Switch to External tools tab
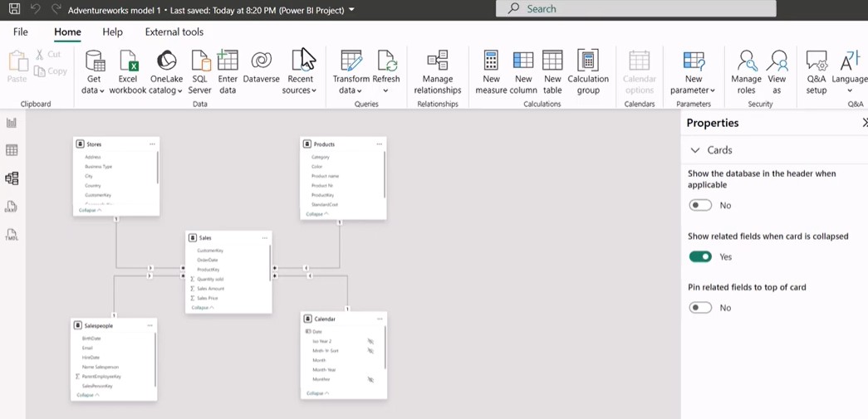868x419 pixels. pos(174,32)
